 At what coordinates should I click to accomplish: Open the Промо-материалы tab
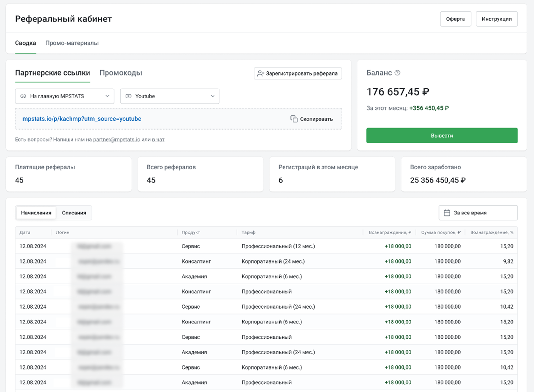pos(72,43)
